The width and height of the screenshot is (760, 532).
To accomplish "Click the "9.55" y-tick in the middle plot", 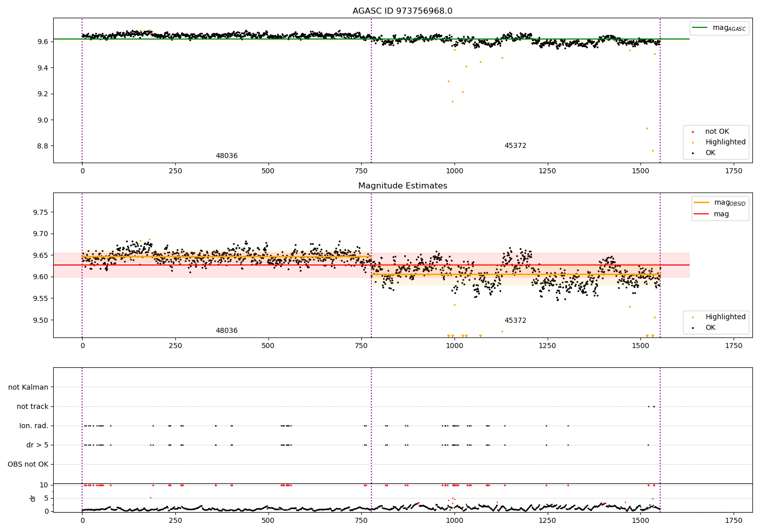I will [40, 298].
